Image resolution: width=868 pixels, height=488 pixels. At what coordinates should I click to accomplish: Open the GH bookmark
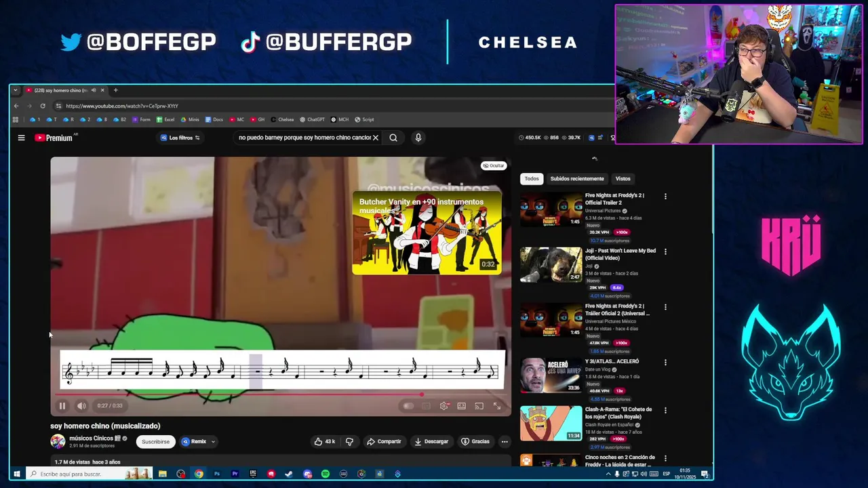click(258, 119)
